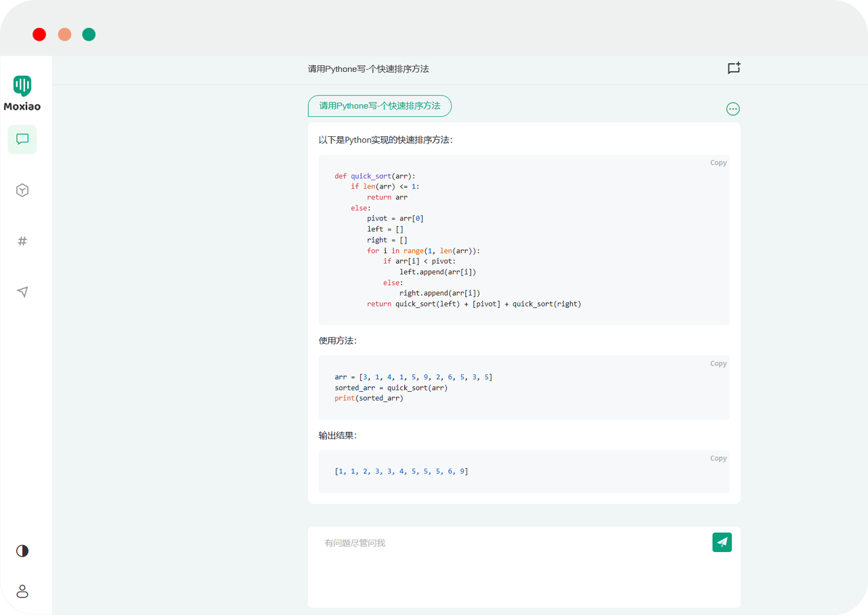The height and width of the screenshot is (615, 868).
Task: Click the 使用方法 label
Action: click(338, 341)
